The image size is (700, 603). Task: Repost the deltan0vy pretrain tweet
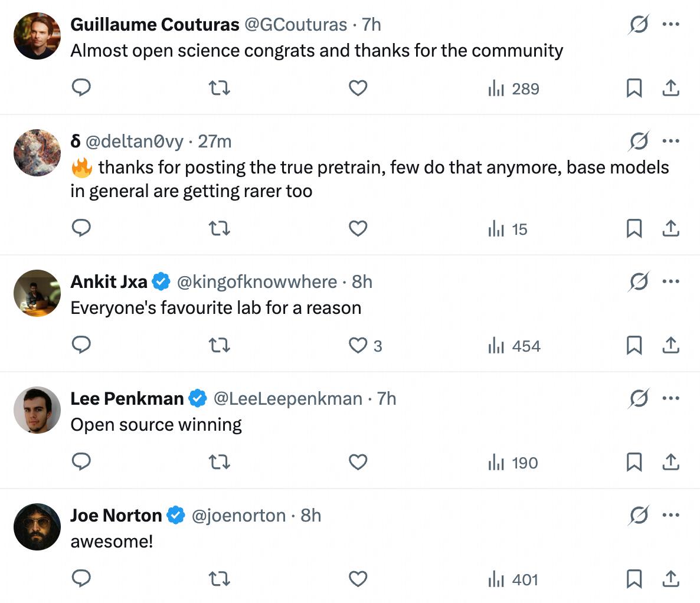point(220,229)
